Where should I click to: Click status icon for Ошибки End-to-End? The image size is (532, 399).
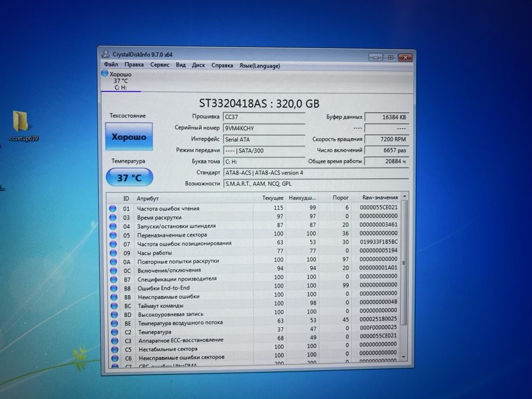click(114, 288)
